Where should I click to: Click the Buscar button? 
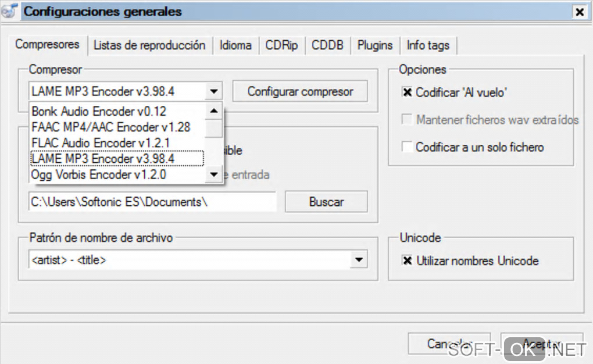pos(326,202)
